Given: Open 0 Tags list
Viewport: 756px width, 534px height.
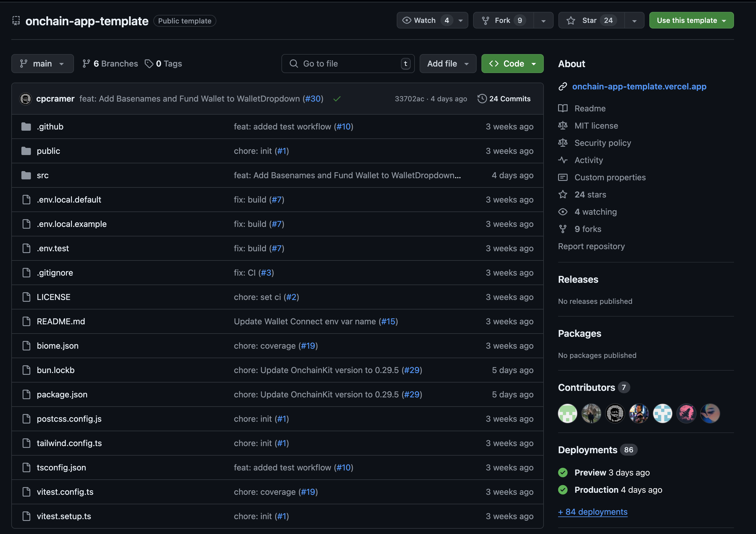Looking at the screenshot, I should pos(163,64).
